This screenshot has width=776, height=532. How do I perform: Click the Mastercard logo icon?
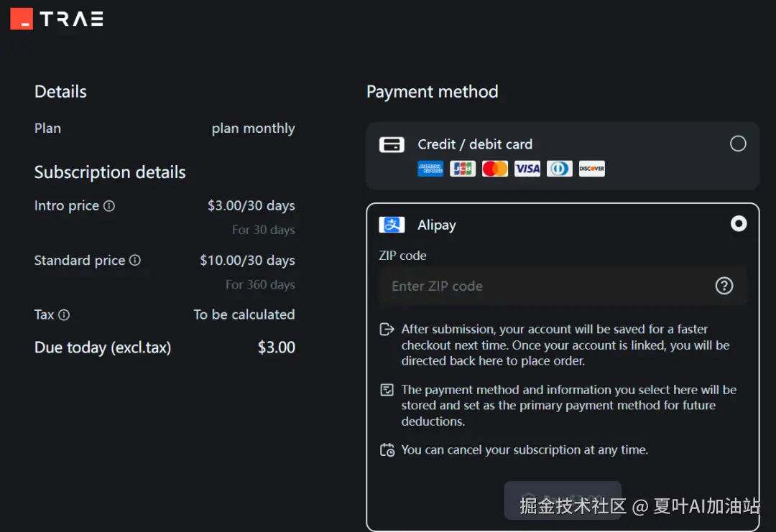495,169
